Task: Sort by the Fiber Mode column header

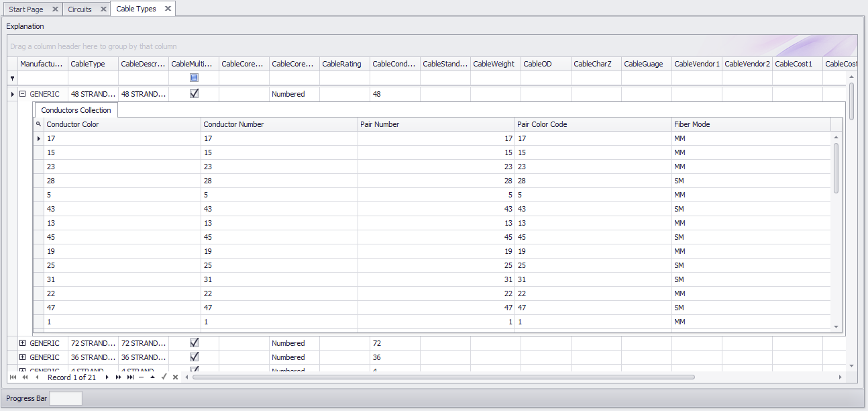Action: click(x=750, y=124)
